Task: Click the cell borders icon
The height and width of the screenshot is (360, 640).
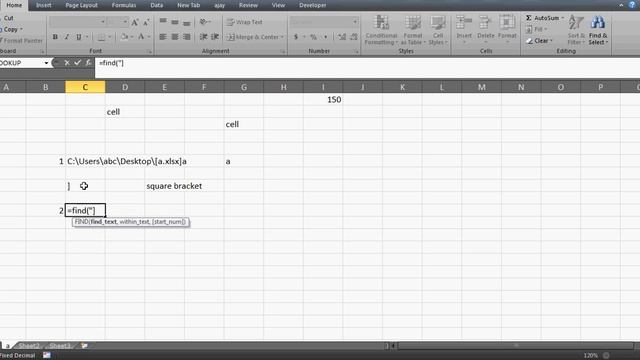Action: click(101, 37)
